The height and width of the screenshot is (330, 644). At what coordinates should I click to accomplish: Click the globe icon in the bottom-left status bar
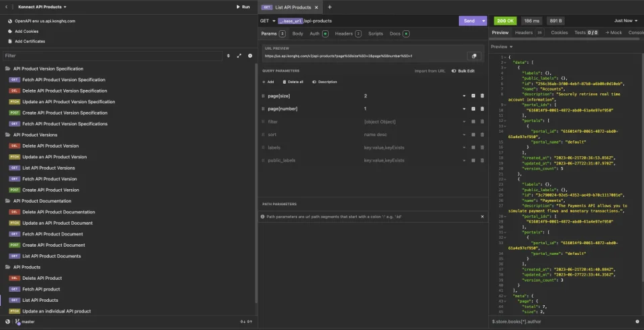tap(7, 322)
